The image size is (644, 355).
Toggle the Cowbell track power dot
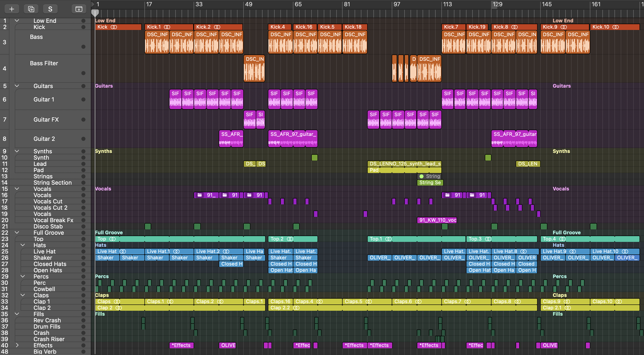[83, 289]
